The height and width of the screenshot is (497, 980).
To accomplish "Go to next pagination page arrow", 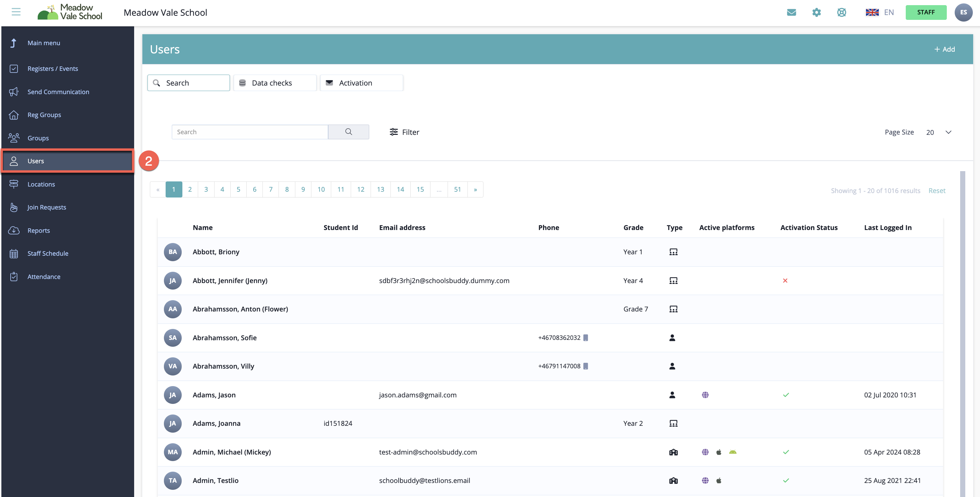I will tap(475, 189).
